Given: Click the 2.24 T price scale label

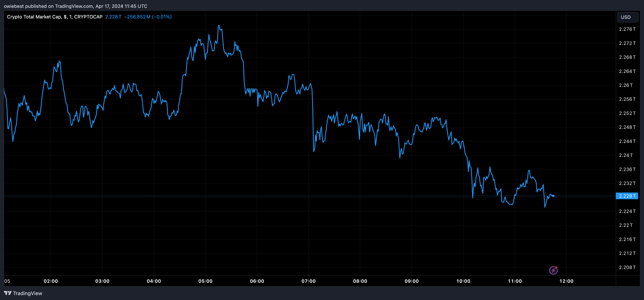Looking at the screenshot, I should pos(626,155).
